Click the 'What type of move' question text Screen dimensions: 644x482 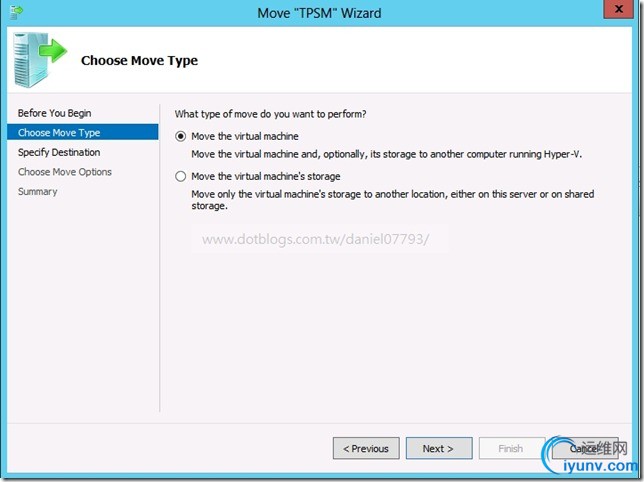[x=270, y=114]
